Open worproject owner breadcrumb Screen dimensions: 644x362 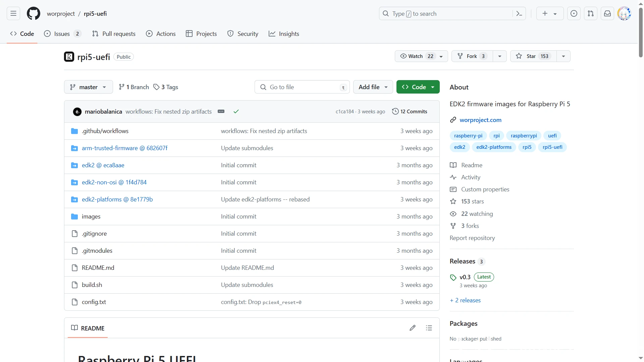61,14
